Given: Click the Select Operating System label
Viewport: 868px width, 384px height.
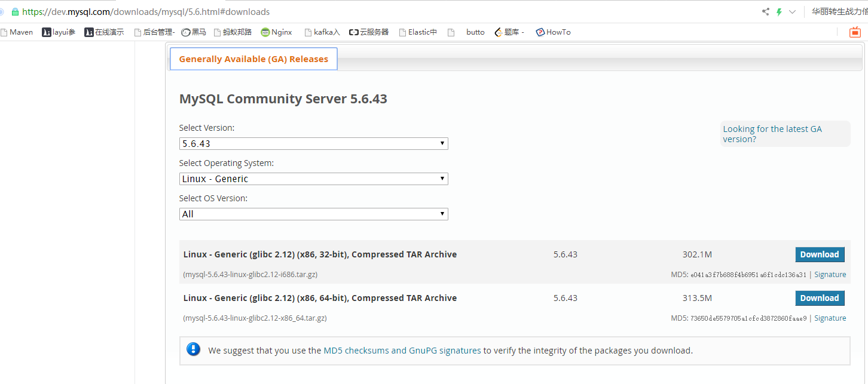Looking at the screenshot, I should (x=227, y=163).
